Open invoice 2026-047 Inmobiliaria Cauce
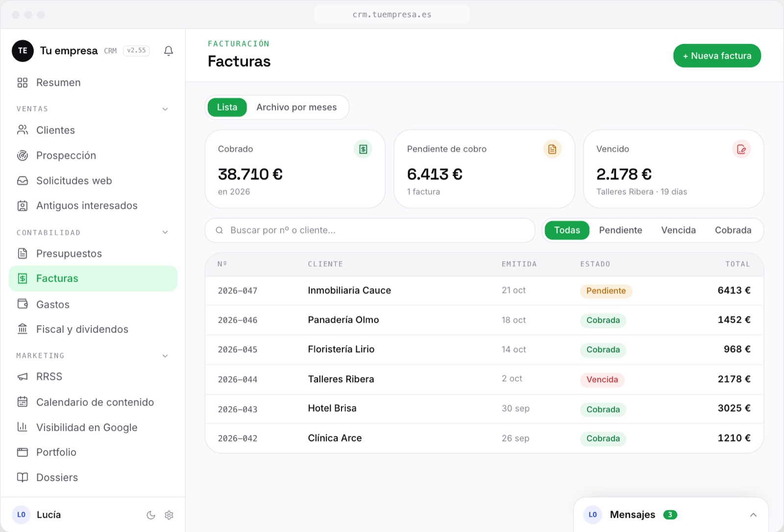 click(484, 291)
